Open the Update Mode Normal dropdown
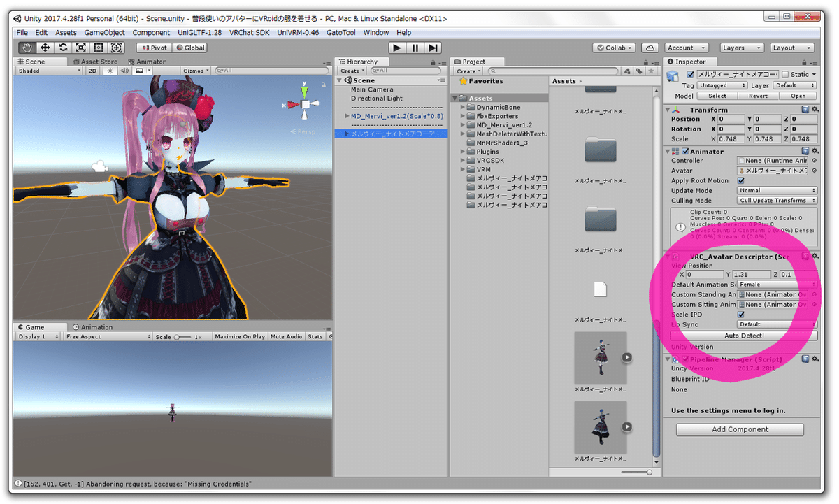 pyautogui.click(x=777, y=190)
